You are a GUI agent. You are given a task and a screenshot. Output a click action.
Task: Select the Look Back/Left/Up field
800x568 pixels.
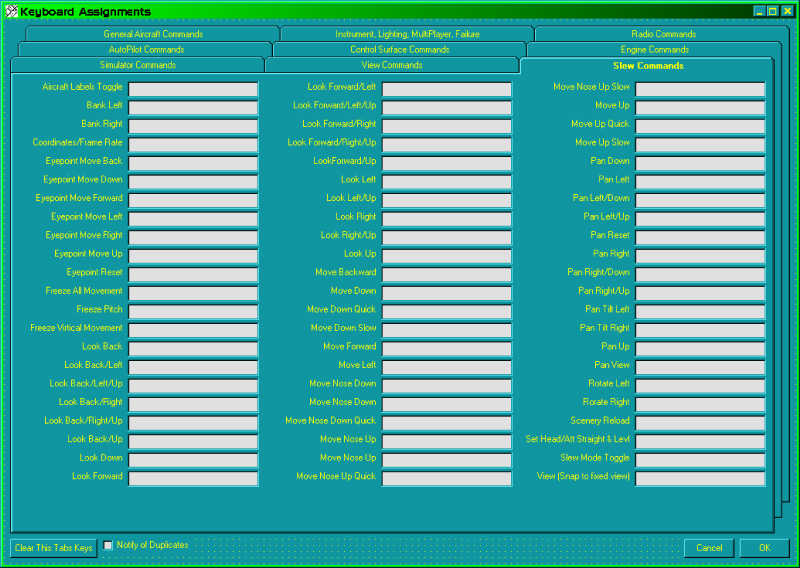point(193,385)
